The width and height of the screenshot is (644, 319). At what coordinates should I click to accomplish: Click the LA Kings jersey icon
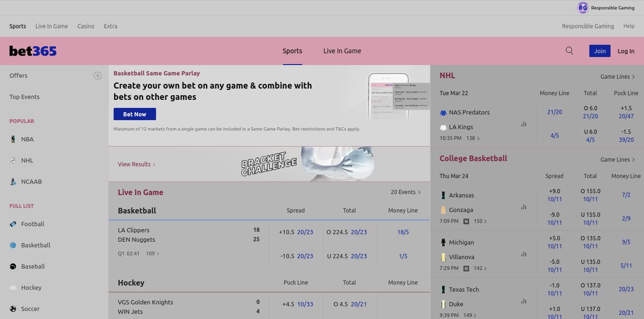coord(443,127)
